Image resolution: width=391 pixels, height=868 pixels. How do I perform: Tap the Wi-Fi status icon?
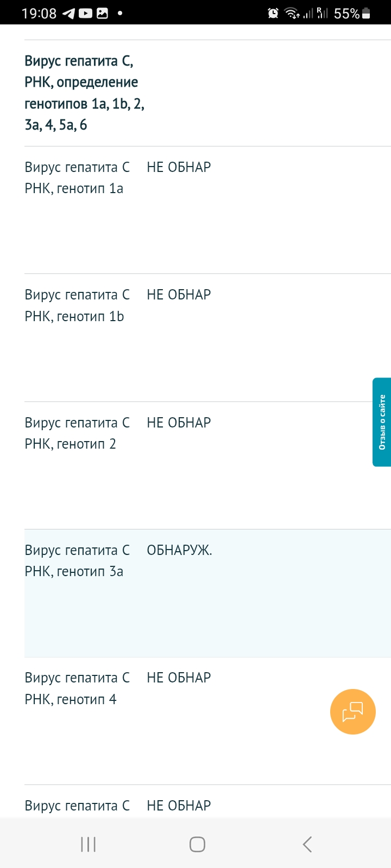[292, 13]
